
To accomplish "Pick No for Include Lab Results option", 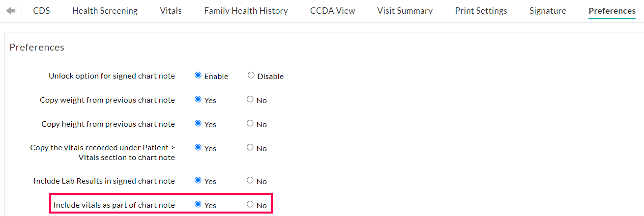I will (250, 180).
